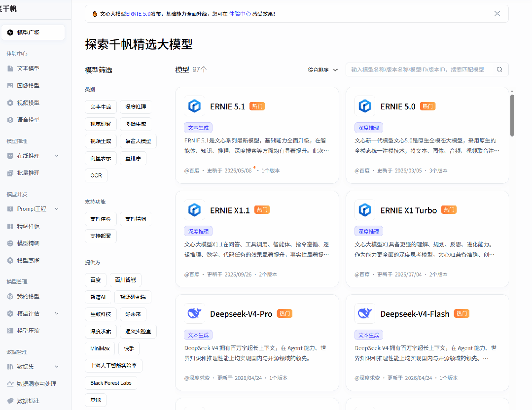Toggle the 深度求索 provider filter

click(x=101, y=331)
